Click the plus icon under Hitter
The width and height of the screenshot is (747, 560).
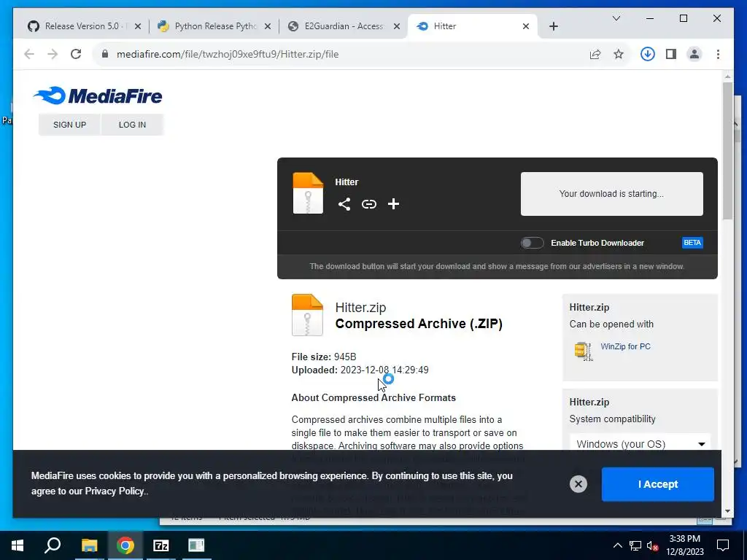click(x=393, y=204)
